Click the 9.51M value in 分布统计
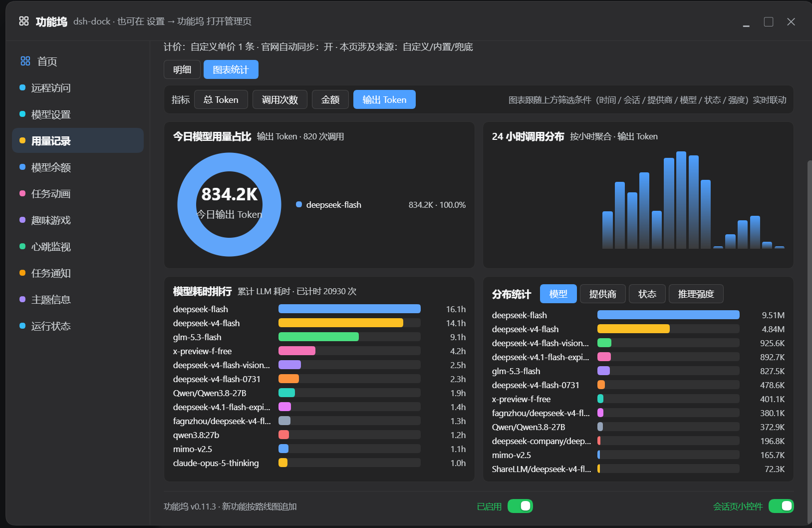Image resolution: width=812 pixels, height=528 pixels. tap(773, 315)
